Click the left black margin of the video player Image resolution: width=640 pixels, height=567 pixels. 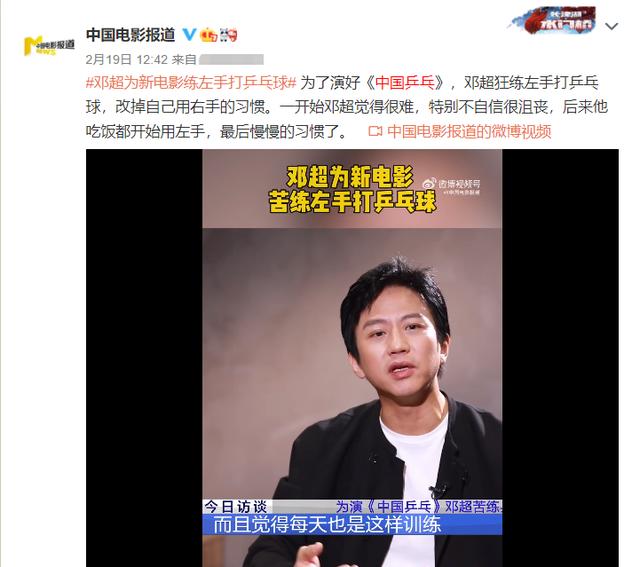(x=144, y=358)
